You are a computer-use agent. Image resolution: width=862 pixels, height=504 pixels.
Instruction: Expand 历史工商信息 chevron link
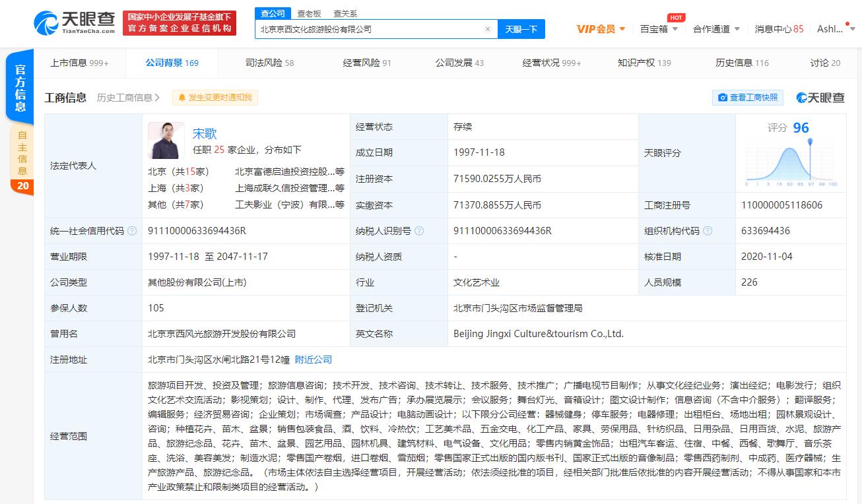click(x=128, y=98)
